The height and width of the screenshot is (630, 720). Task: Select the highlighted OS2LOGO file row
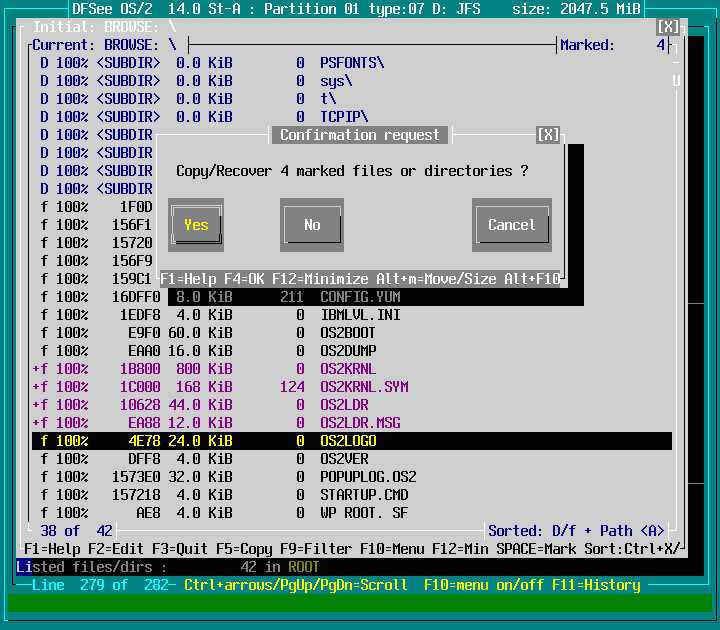click(x=350, y=441)
